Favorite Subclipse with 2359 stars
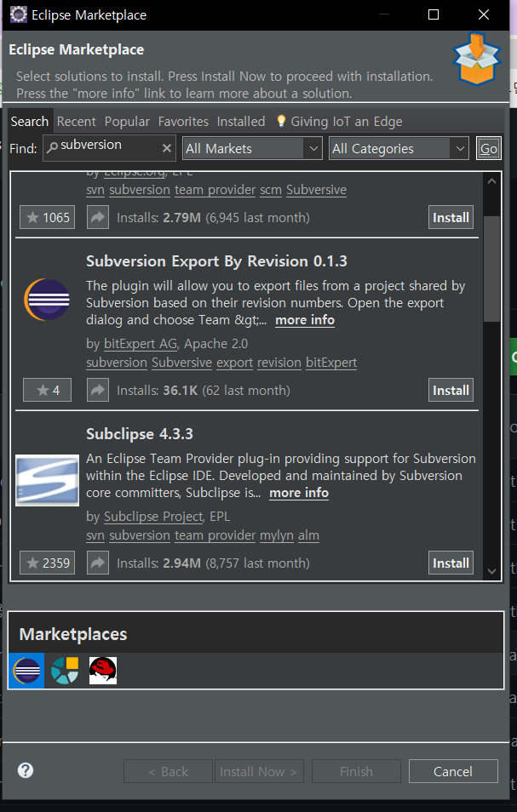517x812 pixels. pyautogui.click(x=47, y=563)
